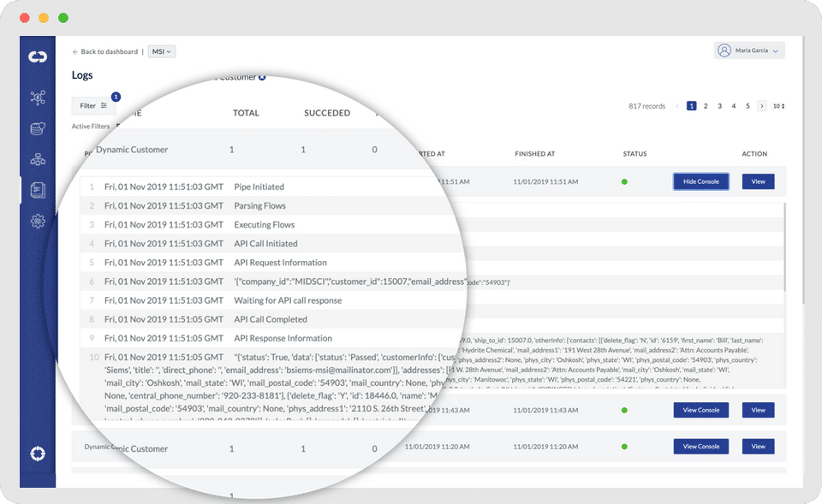This screenshot has height=504, width=822.
Task: Go to page 1 of records
Action: tap(692, 106)
